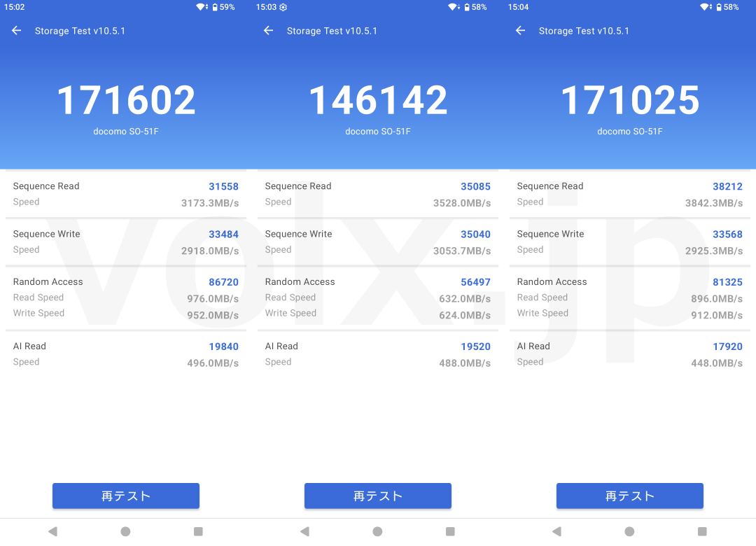Click docomo SO-51F under 171025
This screenshot has height=546, width=756.
point(630,131)
